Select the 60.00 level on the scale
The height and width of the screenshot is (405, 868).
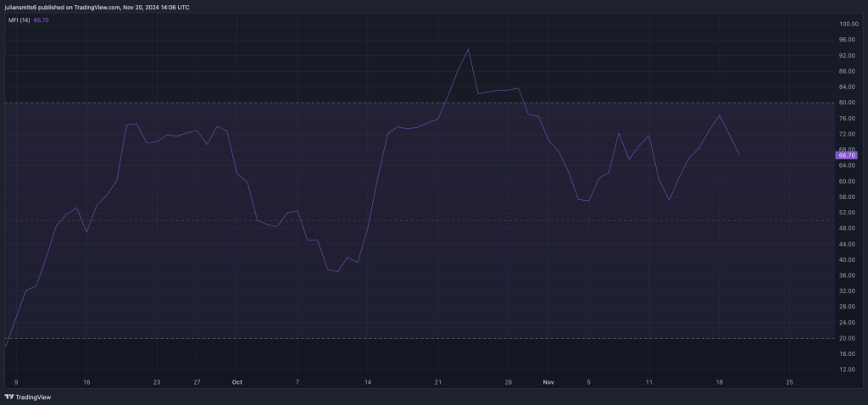coord(849,181)
